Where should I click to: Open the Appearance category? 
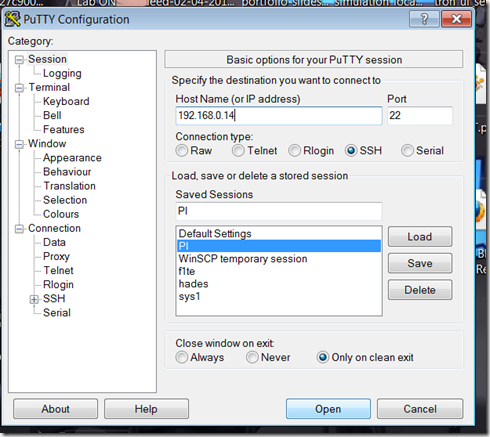(x=72, y=158)
